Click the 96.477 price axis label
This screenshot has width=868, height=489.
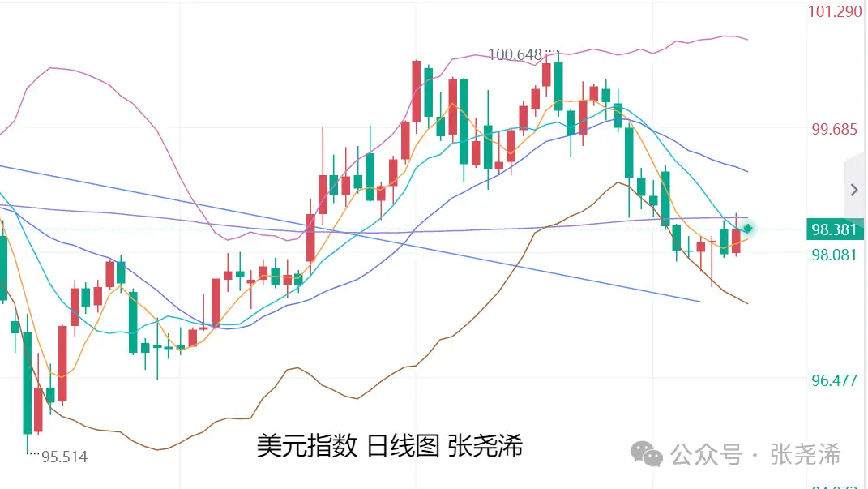(x=834, y=380)
